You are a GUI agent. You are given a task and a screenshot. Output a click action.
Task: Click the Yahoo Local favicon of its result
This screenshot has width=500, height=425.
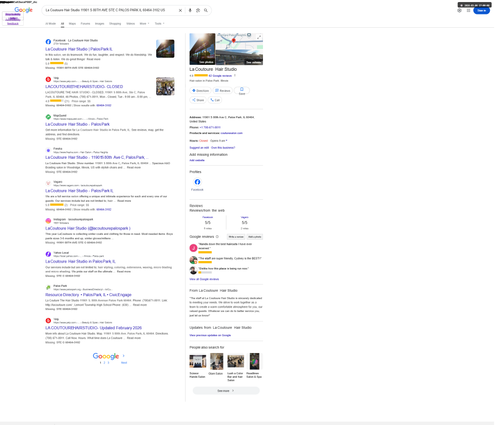pos(48,254)
